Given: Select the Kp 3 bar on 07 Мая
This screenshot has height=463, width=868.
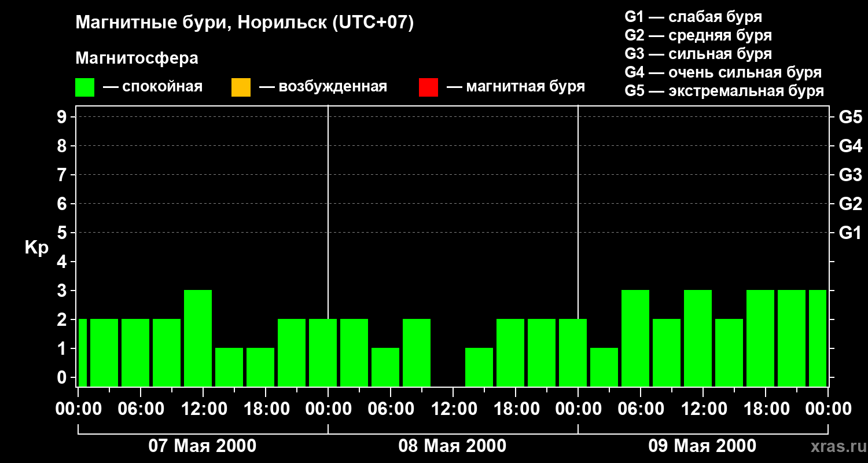Looking at the screenshot, I should (x=198, y=338).
